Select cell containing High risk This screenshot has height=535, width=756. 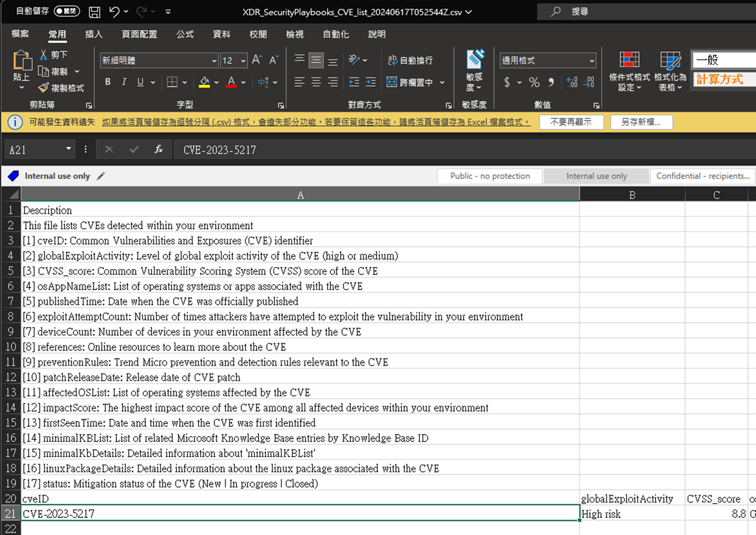[x=632, y=514]
